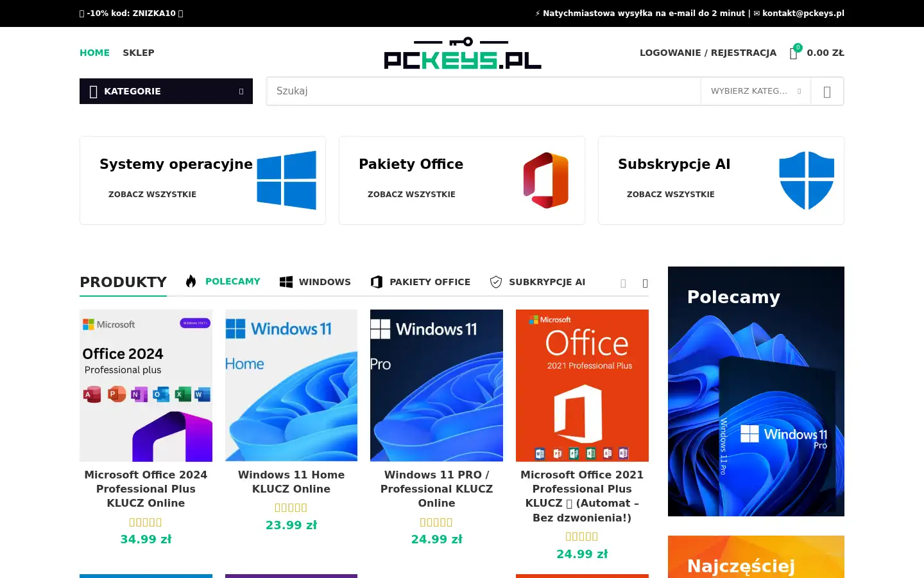
Task: Switch to the PAKIETY OFFICE product tab
Action: (x=430, y=282)
